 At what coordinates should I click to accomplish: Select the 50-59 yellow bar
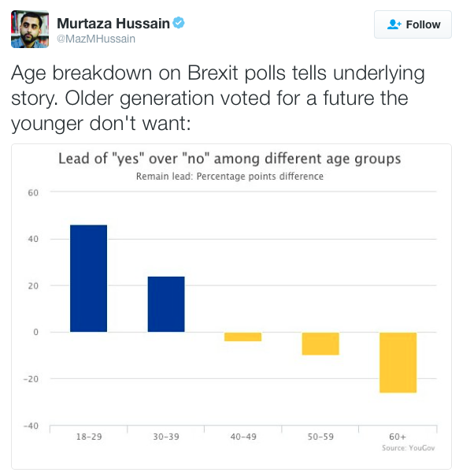[320, 344]
